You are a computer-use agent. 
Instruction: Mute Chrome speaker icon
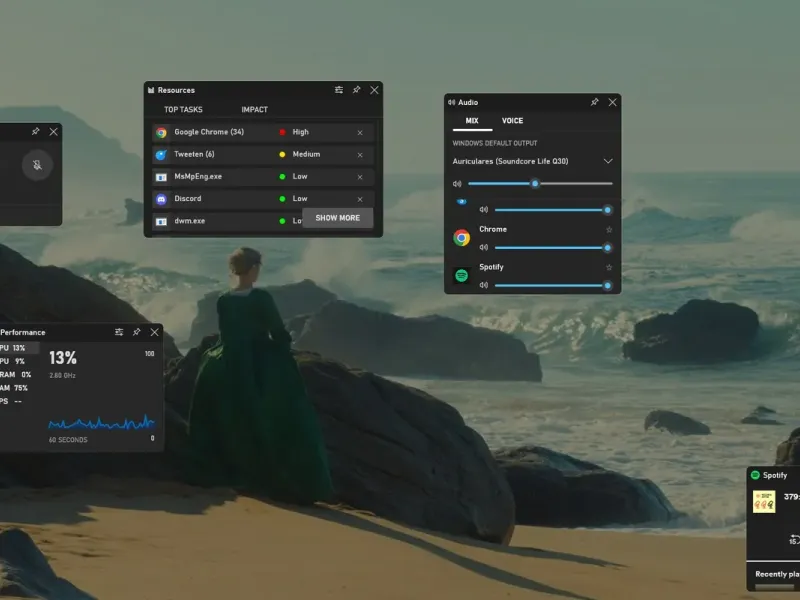click(x=484, y=247)
